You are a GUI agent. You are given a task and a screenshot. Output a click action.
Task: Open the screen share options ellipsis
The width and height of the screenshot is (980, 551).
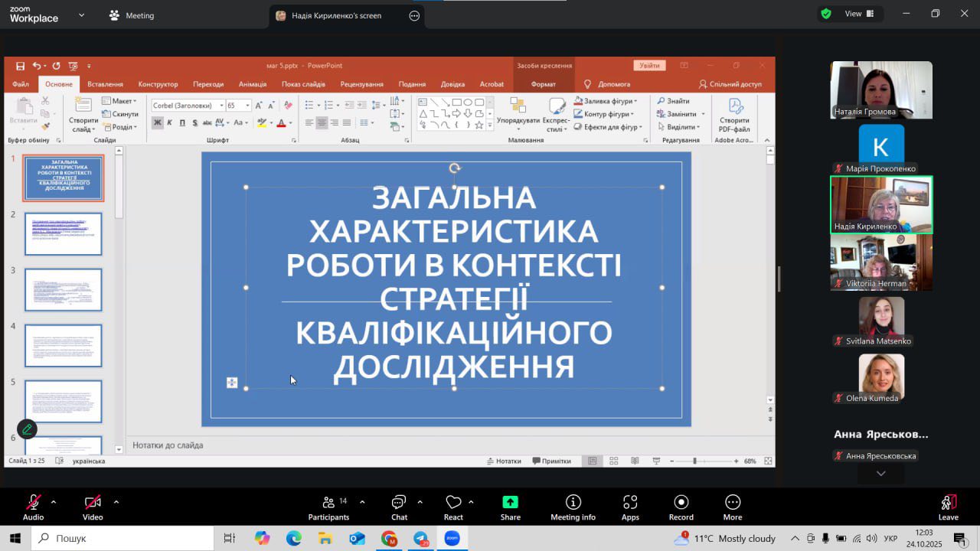[414, 15]
